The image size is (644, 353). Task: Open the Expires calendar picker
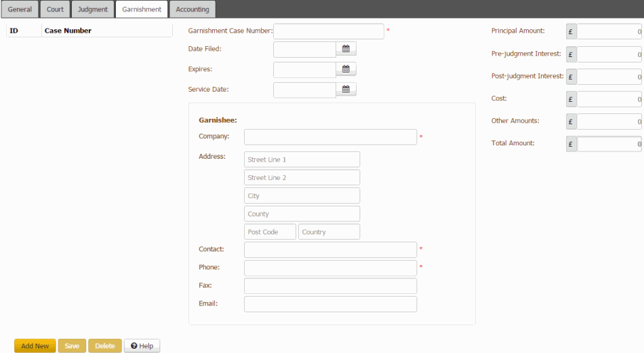[346, 69]
